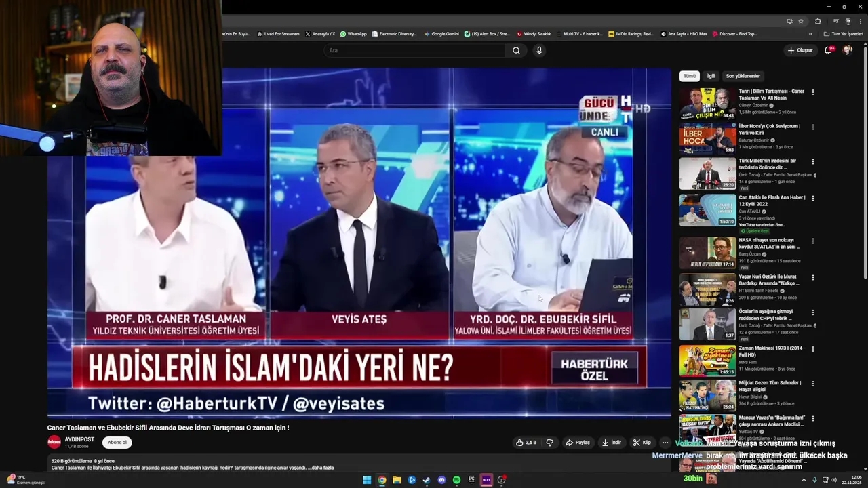868x488 pixels.
Task: Open options menu for NASA nihayet video
Action: 813,241
